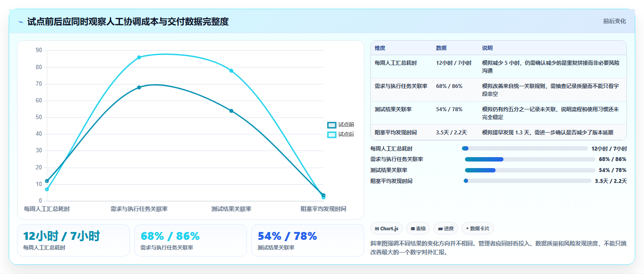This screenshot has height=274, width=644.
Task: Click description starting 模拟减少 5 小时
Action: [x=551, y=67]
